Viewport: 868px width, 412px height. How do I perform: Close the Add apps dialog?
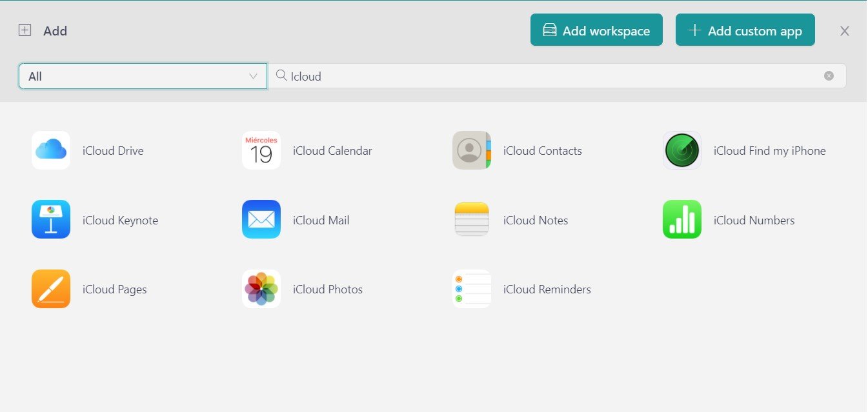[x=844, y=30]
